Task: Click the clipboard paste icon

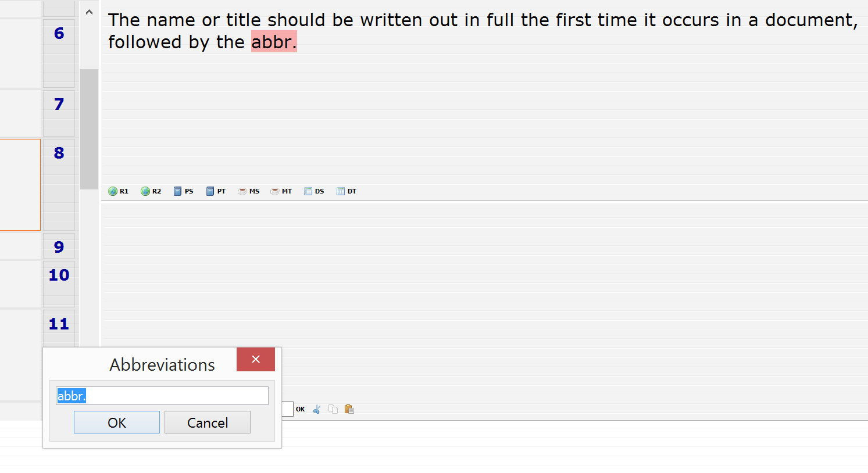Action: pos(349,409)
